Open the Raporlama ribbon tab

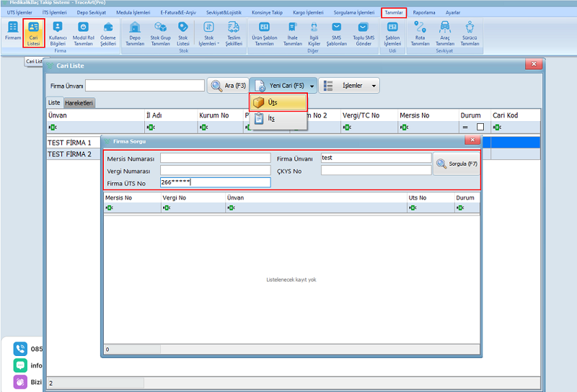coord(424,12)
